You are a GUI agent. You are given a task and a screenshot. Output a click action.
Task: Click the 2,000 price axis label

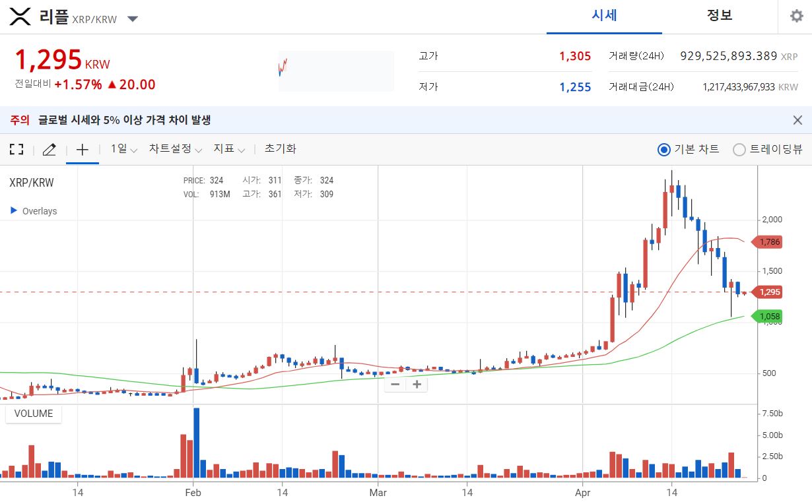pos(772,220)
